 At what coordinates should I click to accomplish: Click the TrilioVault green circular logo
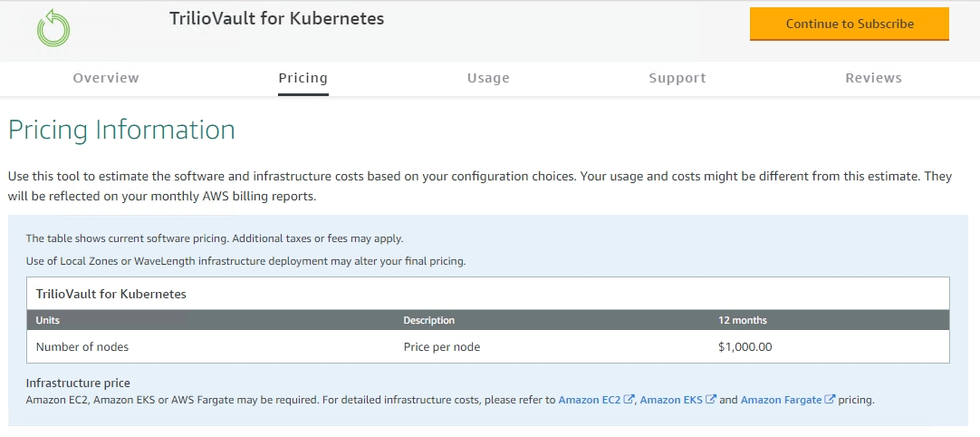coord(53,28)
